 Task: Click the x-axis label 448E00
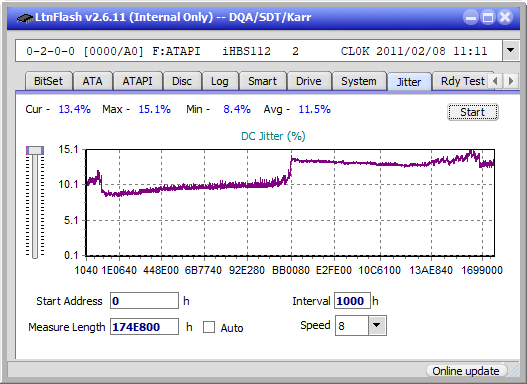click(161, 270)
